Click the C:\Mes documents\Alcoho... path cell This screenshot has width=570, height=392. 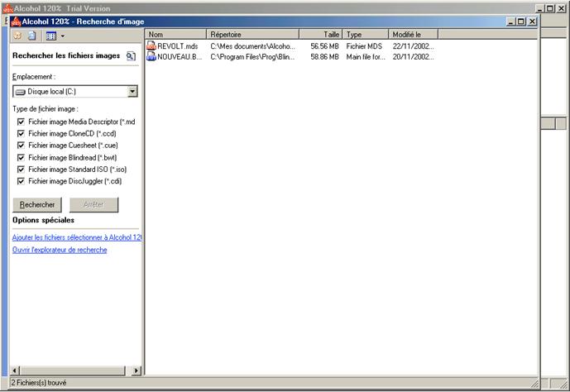(x=252, y=46)
